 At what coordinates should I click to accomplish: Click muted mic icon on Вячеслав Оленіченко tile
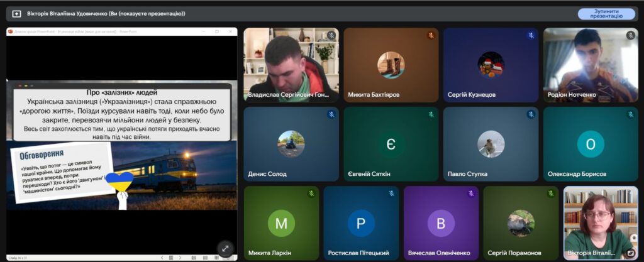tap(470, 194)
